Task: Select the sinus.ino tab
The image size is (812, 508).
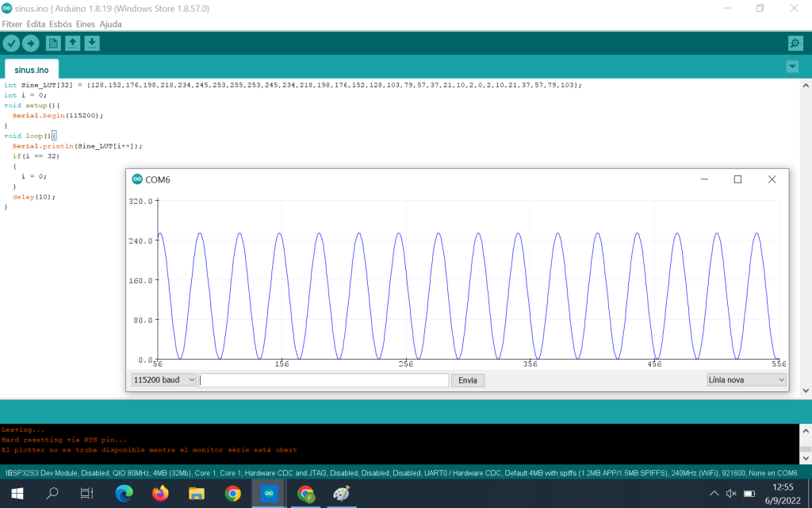Action: point(32,70)
